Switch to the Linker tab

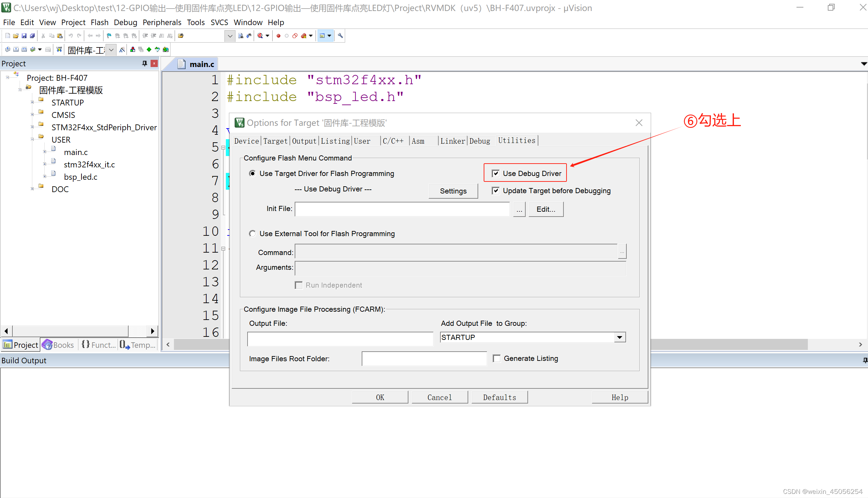click(453, 141)
